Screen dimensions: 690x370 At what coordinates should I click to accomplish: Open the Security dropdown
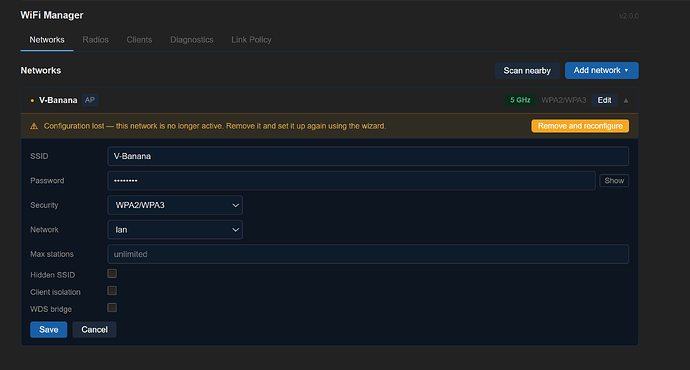click(x=175, y=205)
